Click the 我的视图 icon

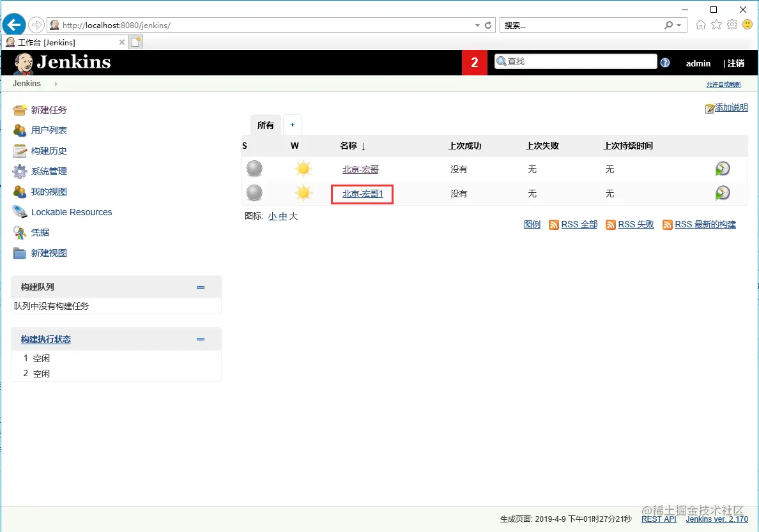click(x=19, y=192)
